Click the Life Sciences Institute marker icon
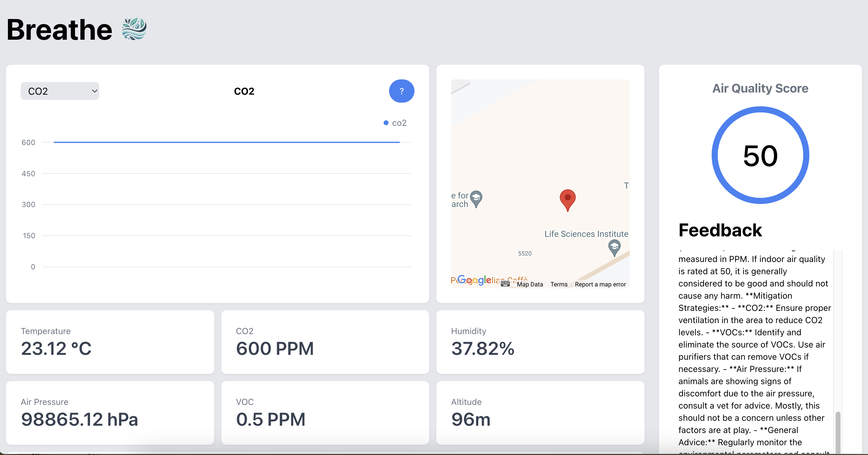Viewport: 868px width, 455px height. pyautogui.click(x=614, y=247)
